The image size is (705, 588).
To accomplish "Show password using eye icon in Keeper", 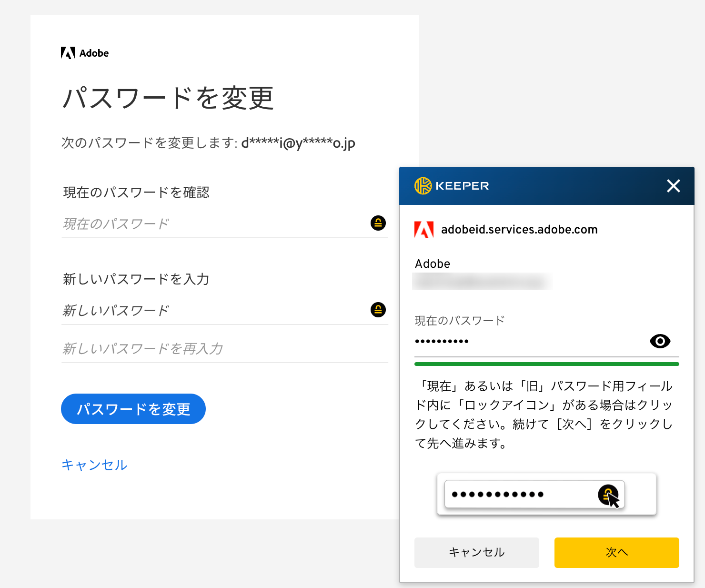I will [x=660, y=341].
